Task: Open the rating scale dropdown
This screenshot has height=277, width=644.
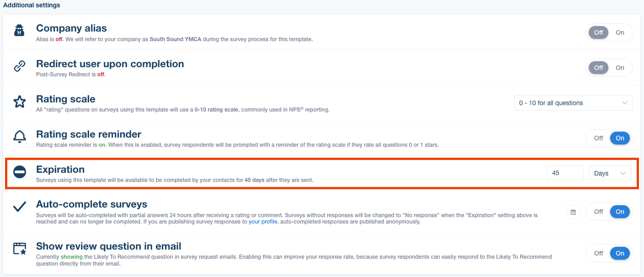Action: pyautogui.click(x=573, y=103)
